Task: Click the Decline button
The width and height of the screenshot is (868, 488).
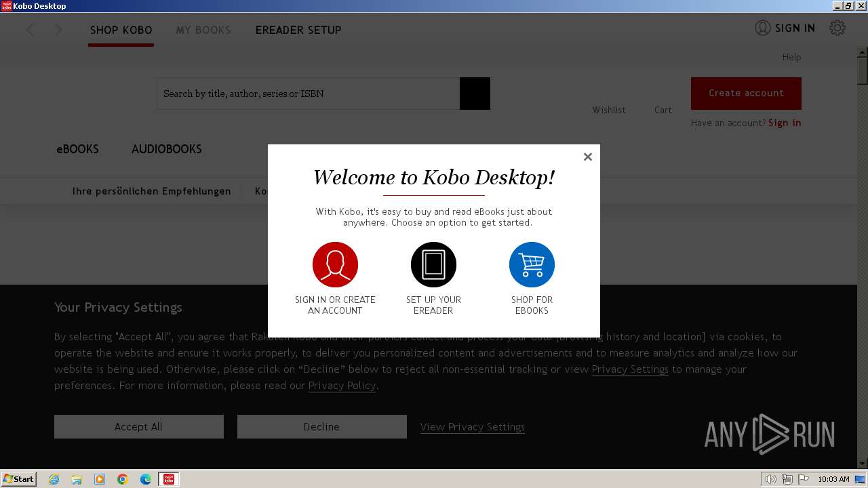Action: coord(321,426)
